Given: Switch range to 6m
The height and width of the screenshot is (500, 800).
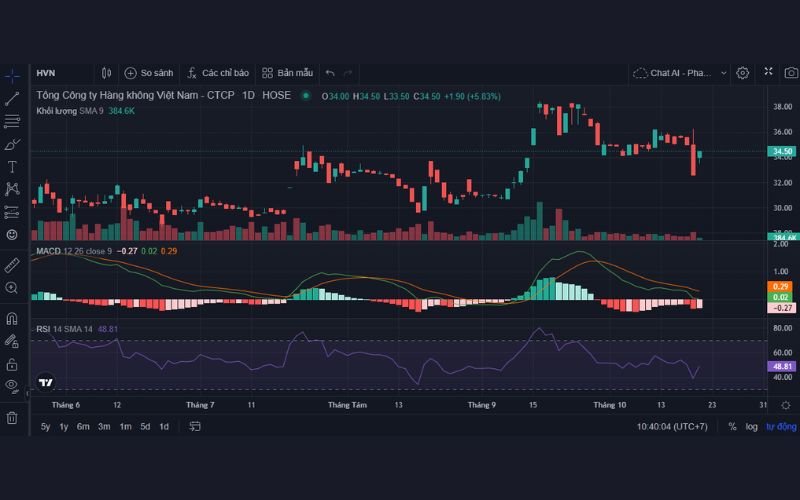Looking at the screenshot, I should pos(83,427).
